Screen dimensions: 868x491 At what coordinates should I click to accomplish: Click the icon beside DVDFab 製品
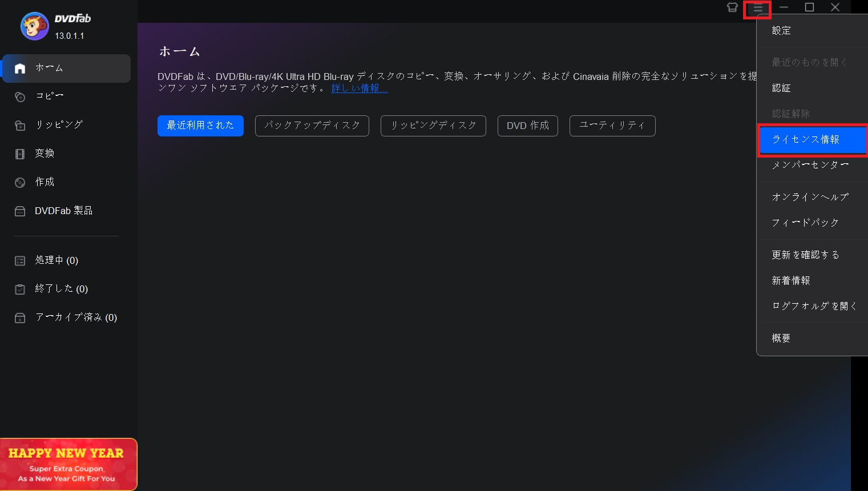coord(20,211)
